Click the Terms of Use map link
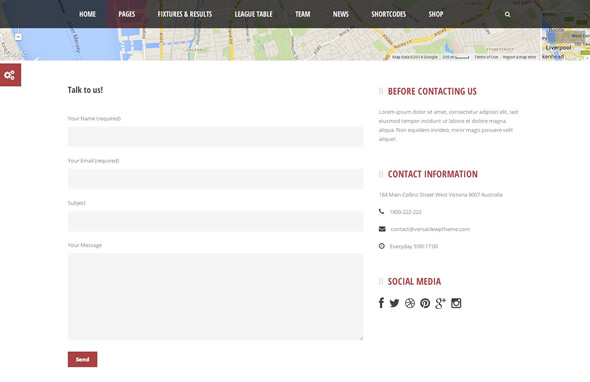590x382 pixels. [486, 57]
